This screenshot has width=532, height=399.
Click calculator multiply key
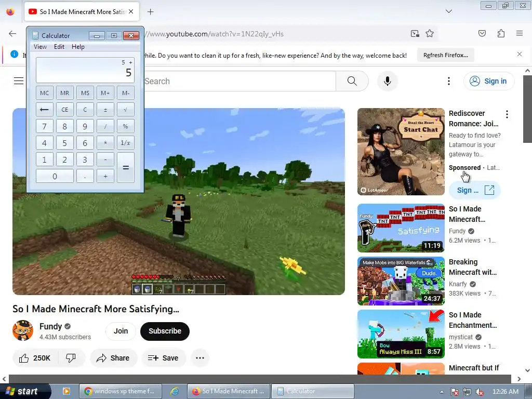[x=105, y=143]
